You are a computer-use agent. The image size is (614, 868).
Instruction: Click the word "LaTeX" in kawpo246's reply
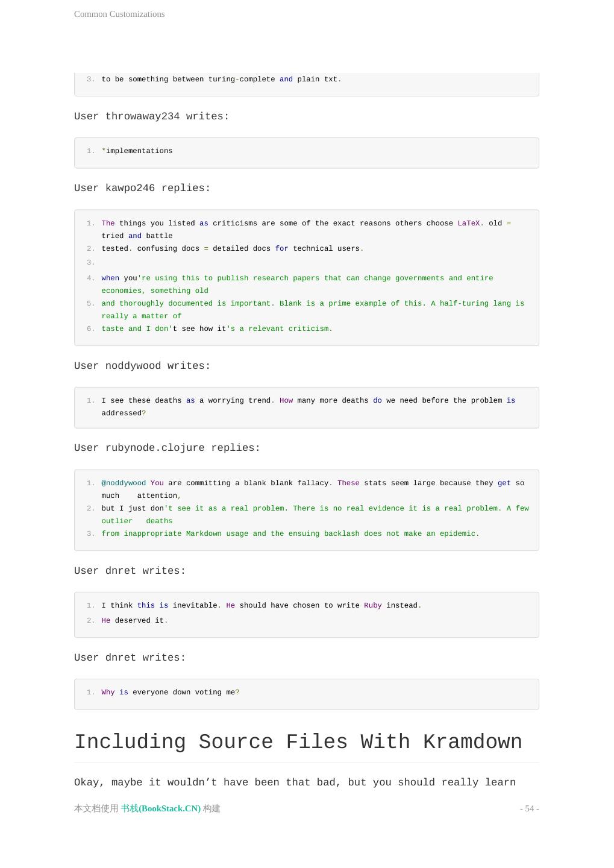(469, 224)
